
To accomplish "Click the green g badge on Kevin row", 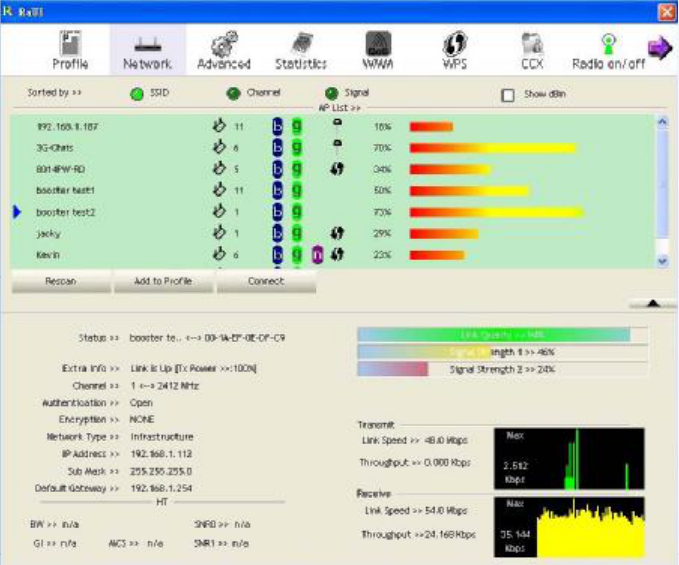I will coord(297,255).
